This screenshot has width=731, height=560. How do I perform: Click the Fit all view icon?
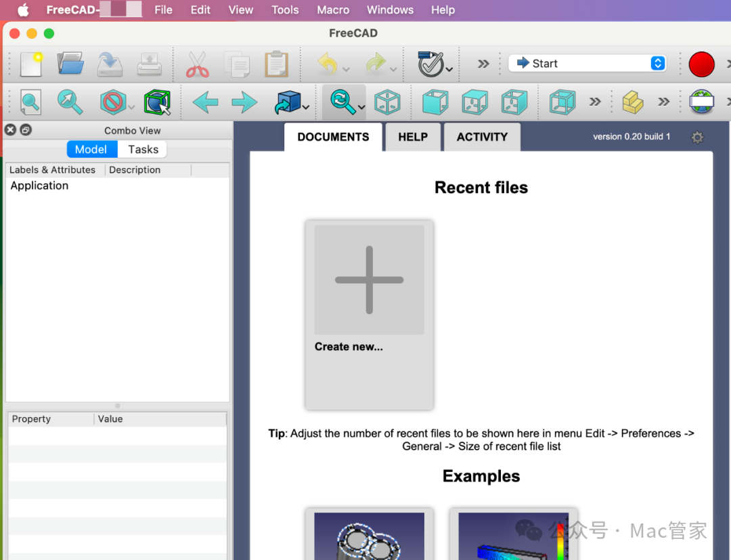pyautogui.click(x=30, y=102)
